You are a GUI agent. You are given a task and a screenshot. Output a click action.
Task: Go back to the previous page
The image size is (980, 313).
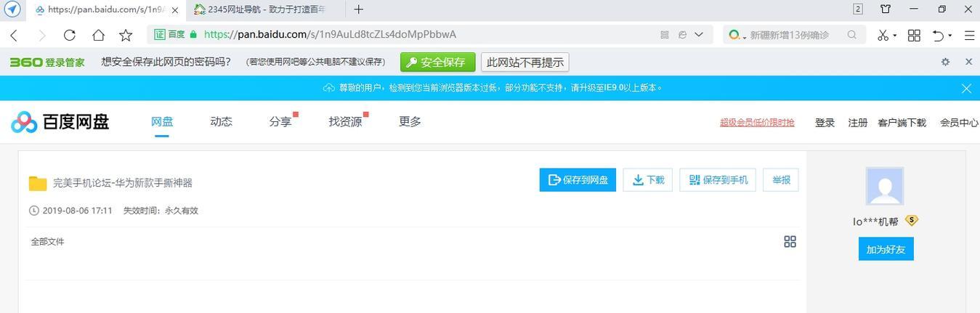(14, 35)
